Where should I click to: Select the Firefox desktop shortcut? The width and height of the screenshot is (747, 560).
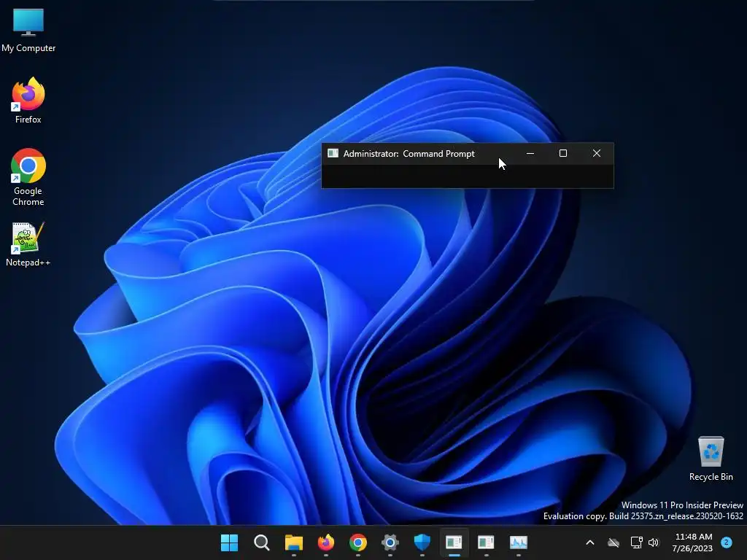coord(28,101)
